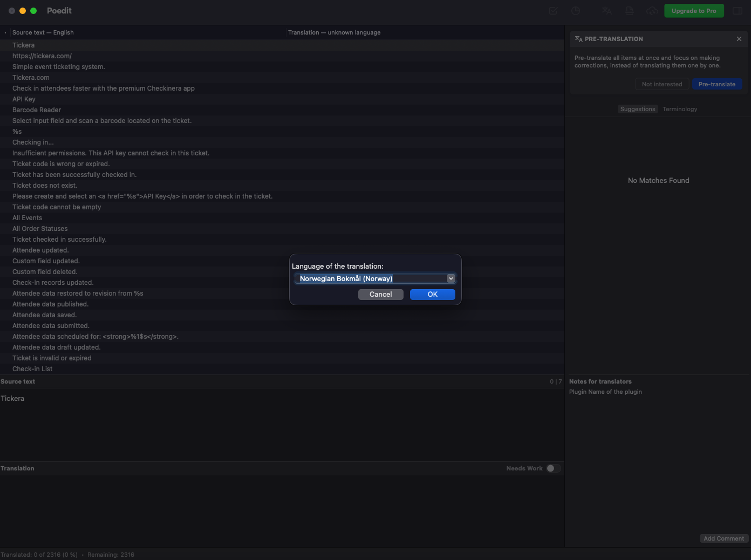Screen dimensions: 751x560
Task: Click the cloud sync toolbar icon
Action: [652, 11]
